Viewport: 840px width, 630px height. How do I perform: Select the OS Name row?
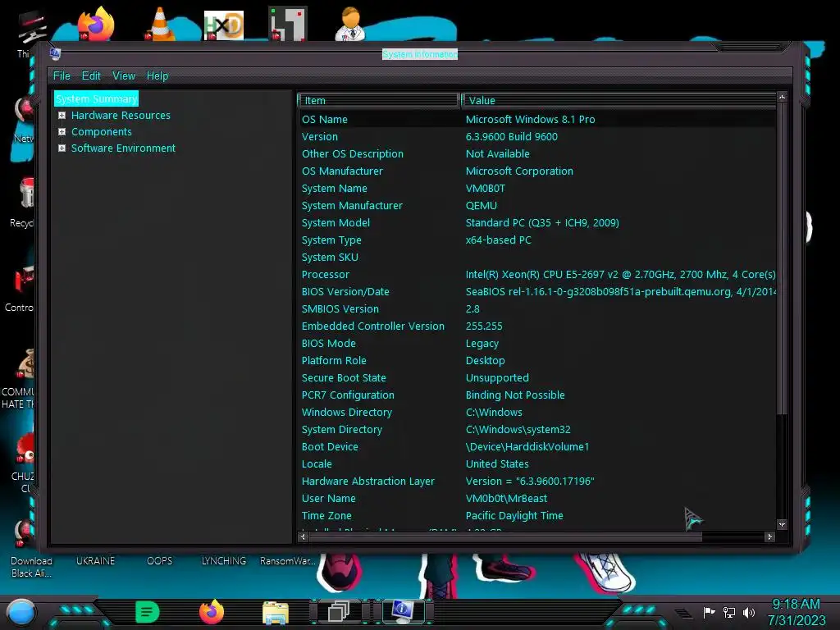click(x=536, y=120)
